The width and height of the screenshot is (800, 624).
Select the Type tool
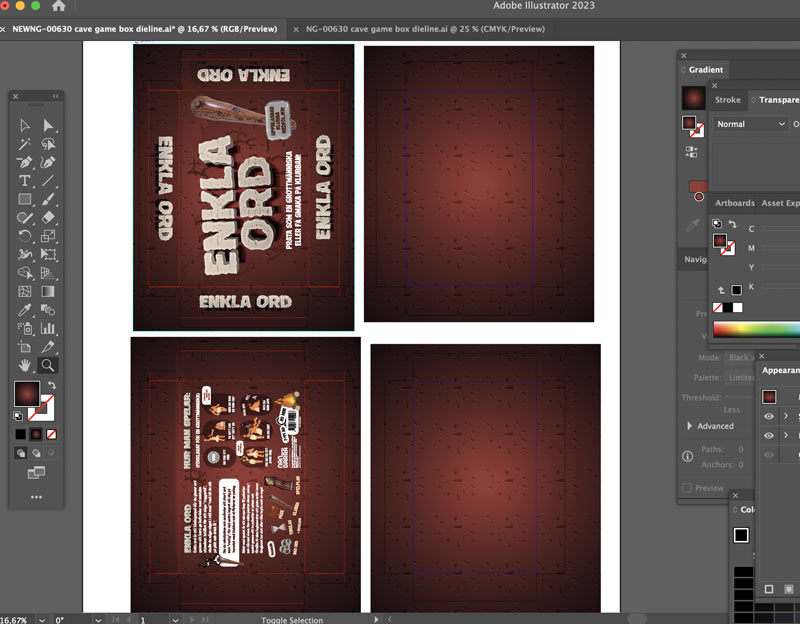pos(25,180)
